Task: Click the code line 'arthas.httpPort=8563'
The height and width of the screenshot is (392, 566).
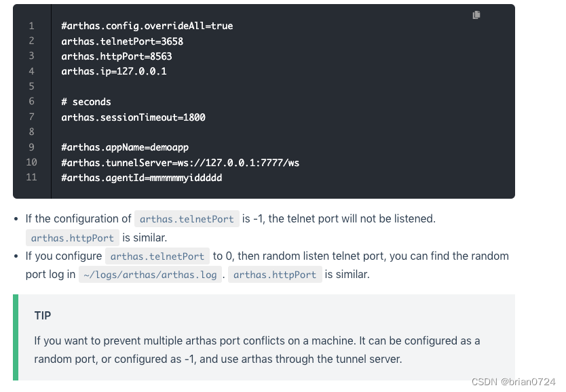Action: click(x=117, y=56)
